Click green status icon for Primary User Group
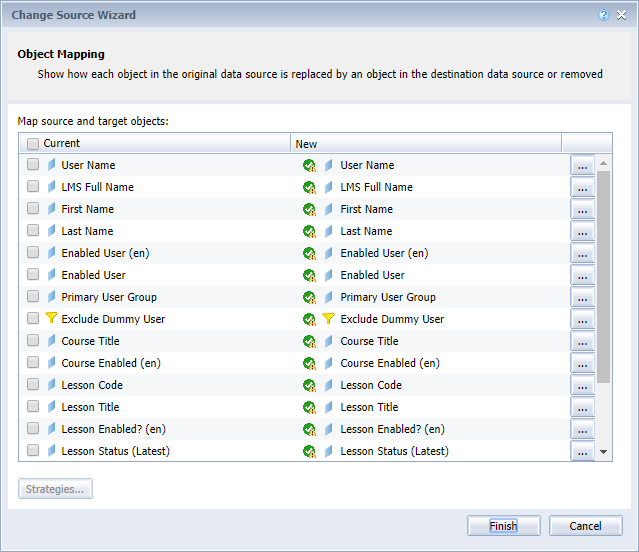Viewport: 639px width, 552px height. (309, 297)
